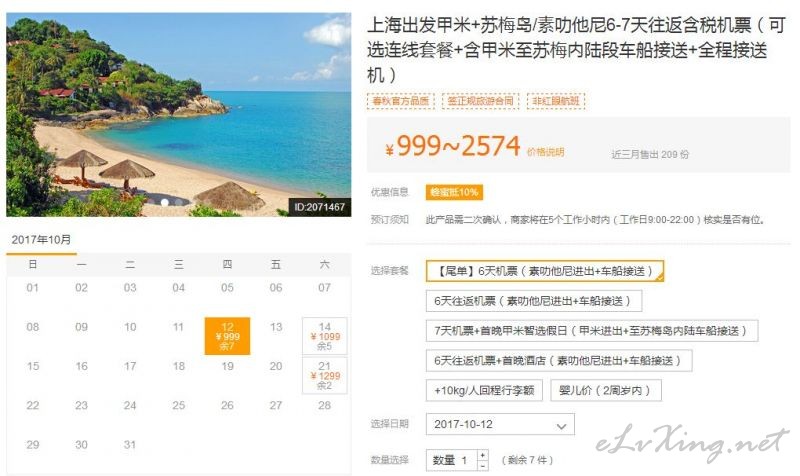The height and width of the screenshot is (476, 800).
Task: Pick the 6天往返机票+首晚酒店 package
Action: click(x=559, y=361)
